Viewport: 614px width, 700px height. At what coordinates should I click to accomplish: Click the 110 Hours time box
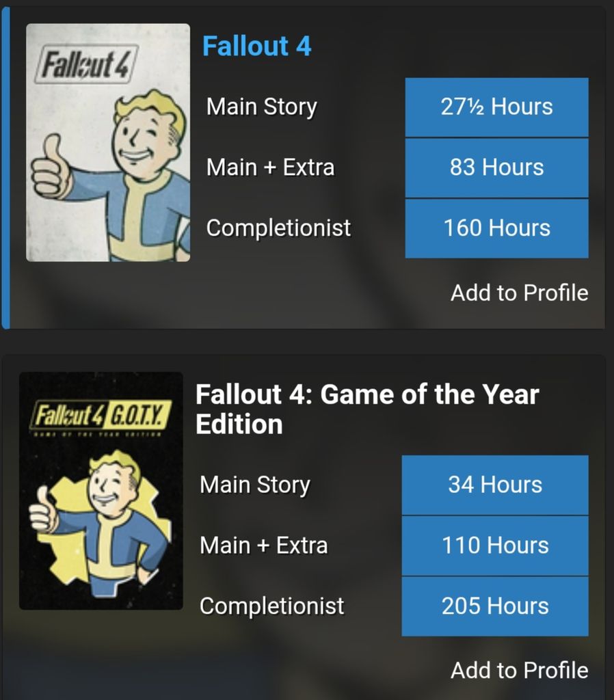(x=495, y=546)
